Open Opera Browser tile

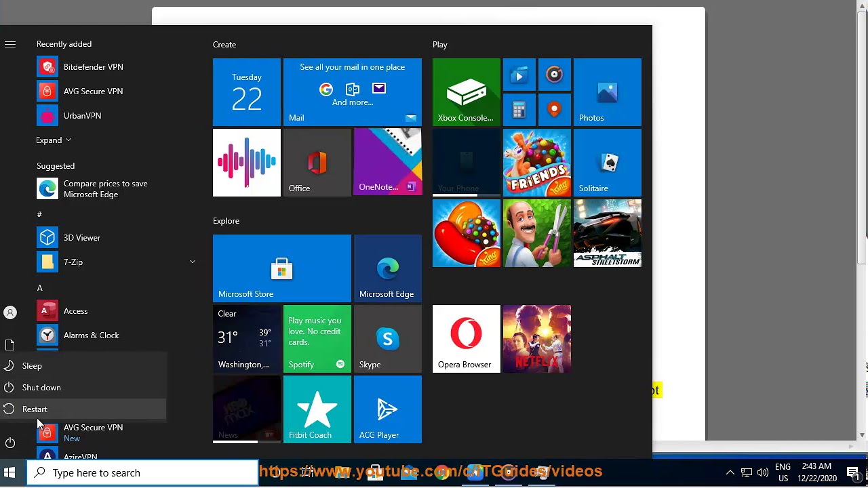tap(467, 339)
